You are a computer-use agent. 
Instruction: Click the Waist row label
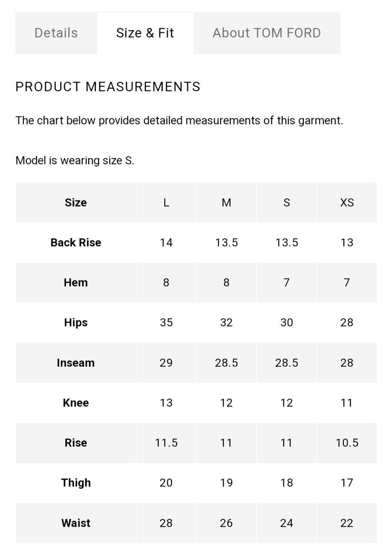point(76,523)
